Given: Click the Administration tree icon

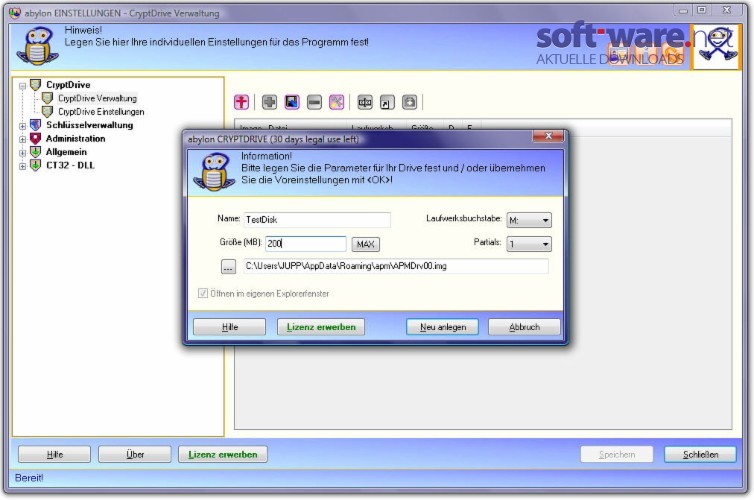Looking at the screenshot, I should (36, 138).
